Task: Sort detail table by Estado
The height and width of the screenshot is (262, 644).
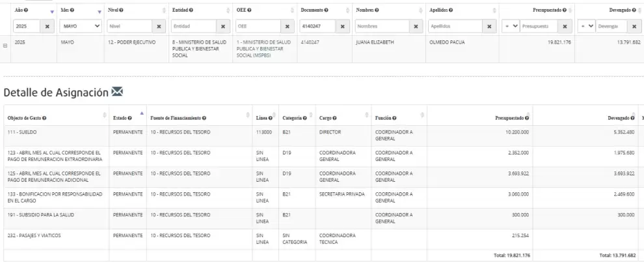Action: 142,115
